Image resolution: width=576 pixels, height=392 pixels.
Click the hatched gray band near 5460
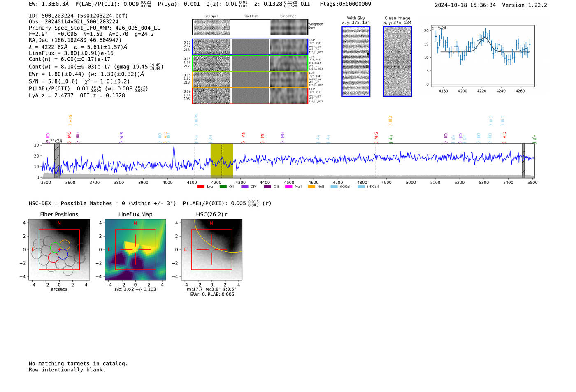tap(523, 161)
